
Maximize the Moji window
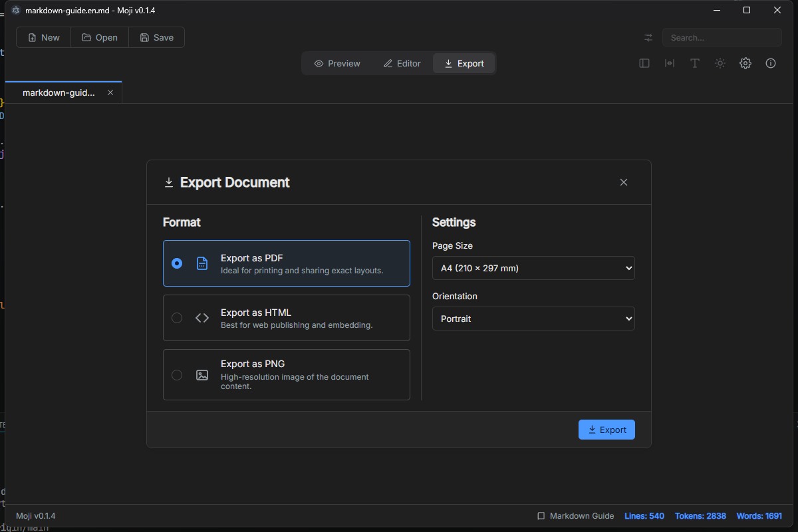click(747, 10)
